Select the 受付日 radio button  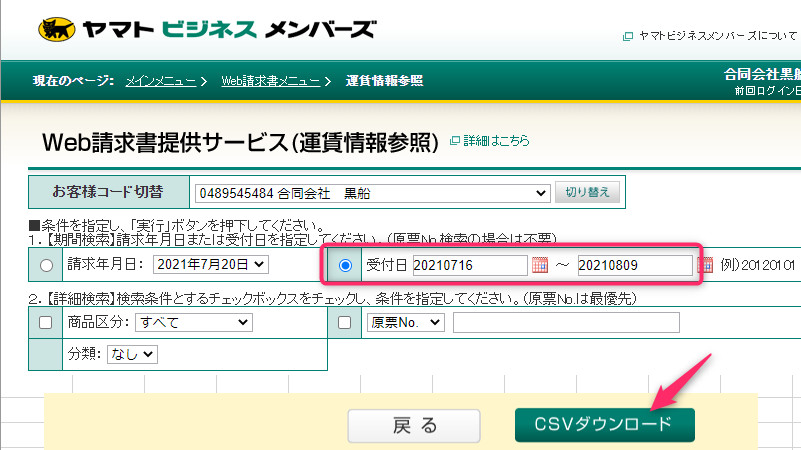(345, 265)
